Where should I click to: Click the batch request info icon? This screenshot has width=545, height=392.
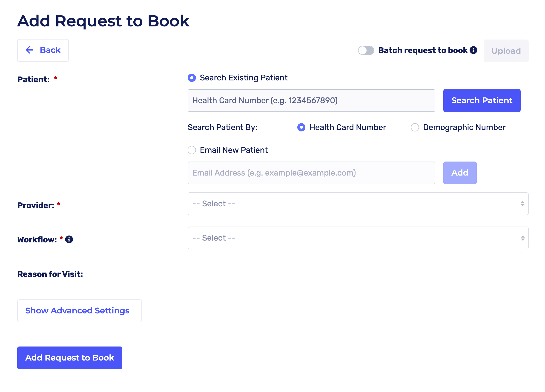click(x=473, y=50)
